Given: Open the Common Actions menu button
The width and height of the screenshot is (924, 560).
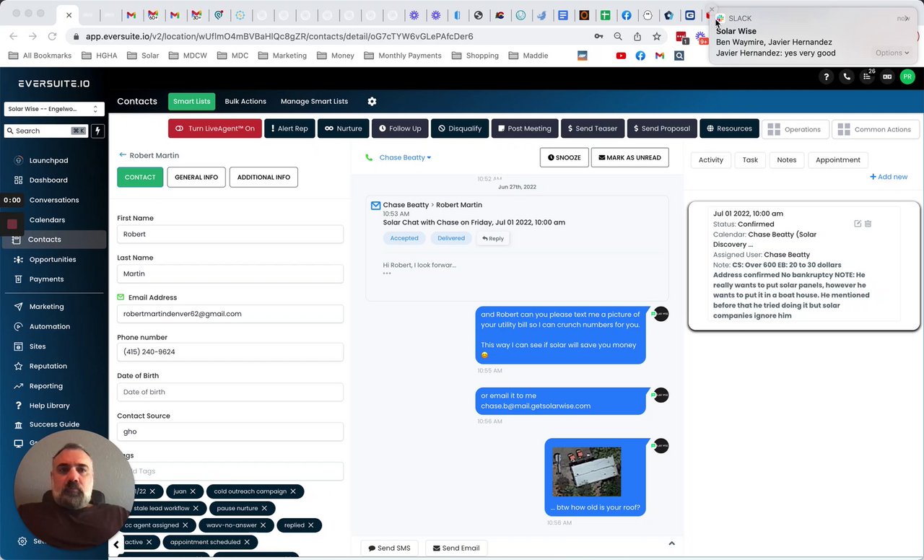Looking at the screenshot, I should (875, 129).
